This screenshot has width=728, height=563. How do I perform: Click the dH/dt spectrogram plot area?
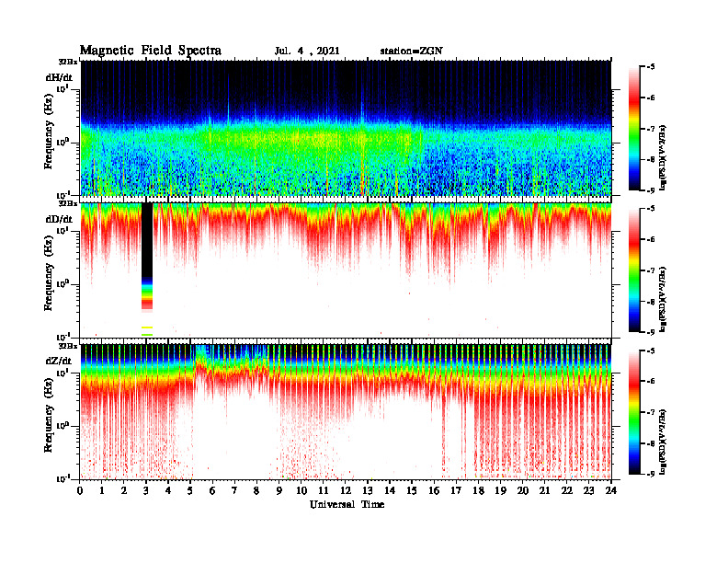pos(346,128)
